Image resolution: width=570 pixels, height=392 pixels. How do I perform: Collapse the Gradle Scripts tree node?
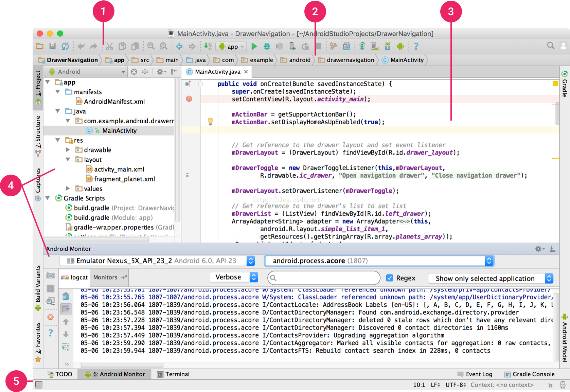pos(48,198)
